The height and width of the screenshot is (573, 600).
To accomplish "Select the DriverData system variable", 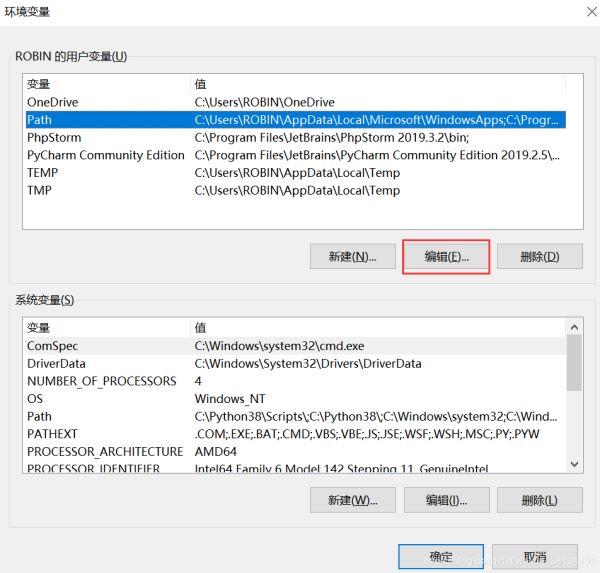I will click(x=296, y=364).
